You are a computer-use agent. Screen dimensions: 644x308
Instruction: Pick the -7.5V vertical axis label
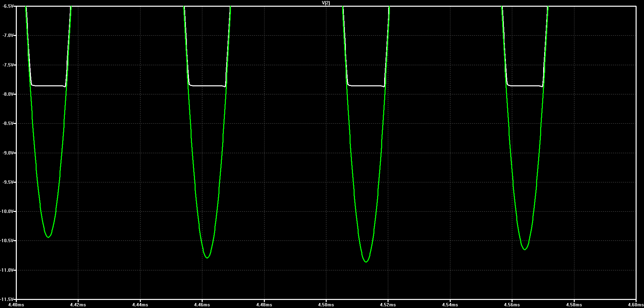pyautogui.click(x=8, y=65)
